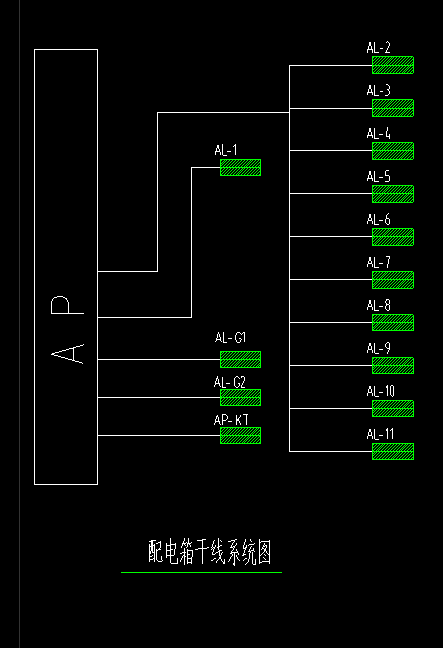The image size is (443, 648).
Task: Click the AL-10 text label
Action: (381, 392)
